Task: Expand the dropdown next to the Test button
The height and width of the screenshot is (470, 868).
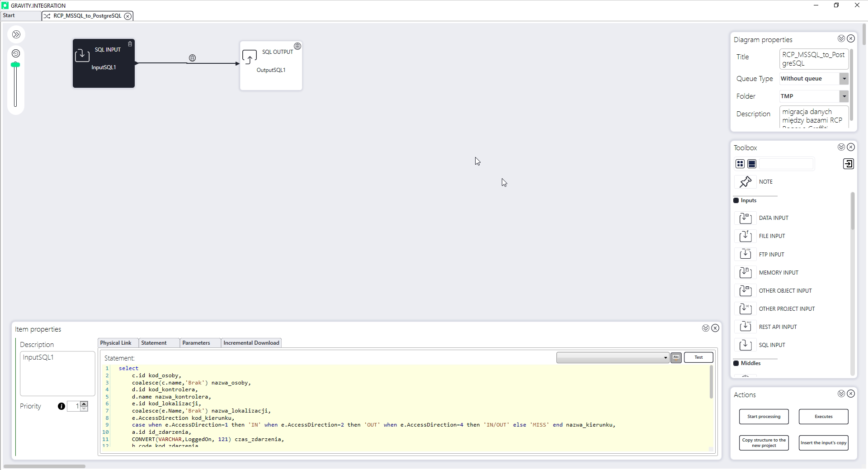Action: (665, 358)
